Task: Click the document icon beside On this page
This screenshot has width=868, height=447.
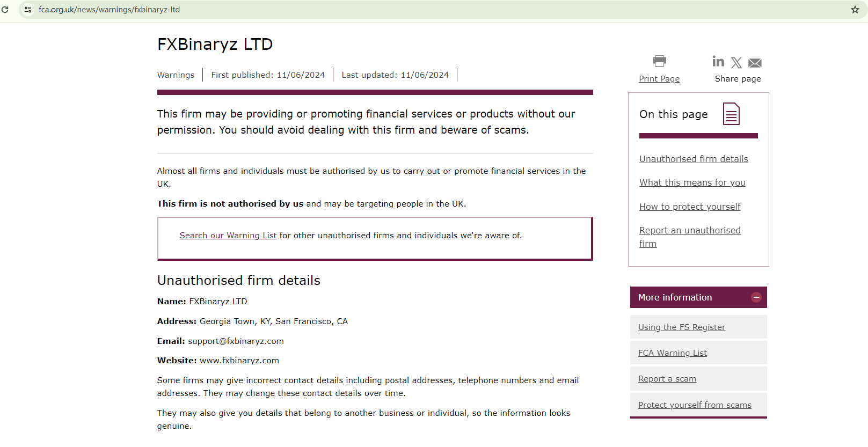Action: coord(731,114)
